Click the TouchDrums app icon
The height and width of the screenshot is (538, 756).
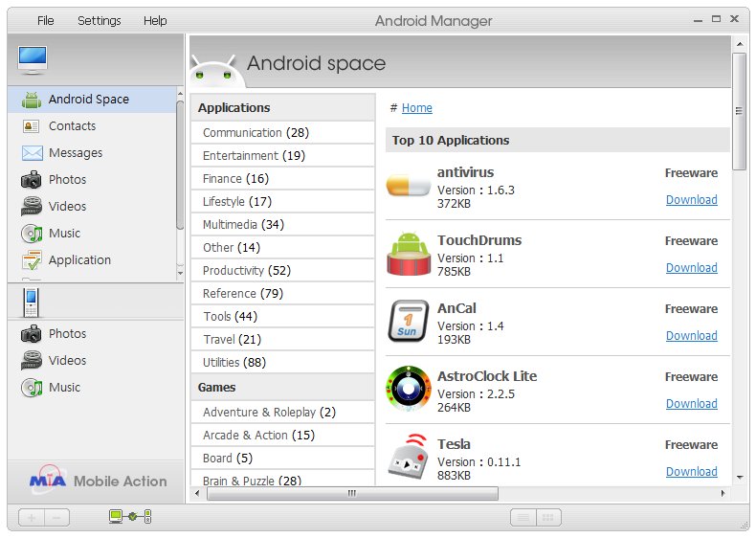point(409,255)
